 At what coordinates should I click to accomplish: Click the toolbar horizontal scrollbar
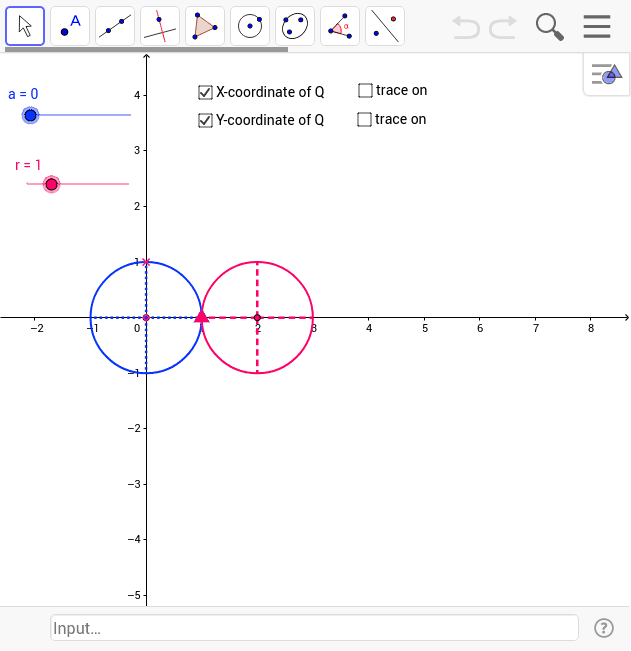click(x=146, y=49)
